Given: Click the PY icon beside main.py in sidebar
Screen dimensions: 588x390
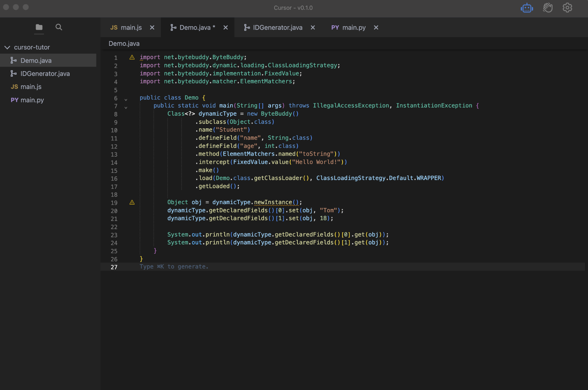Looking at the screenshot, I should pyautogui.click(x=15, y=100).
